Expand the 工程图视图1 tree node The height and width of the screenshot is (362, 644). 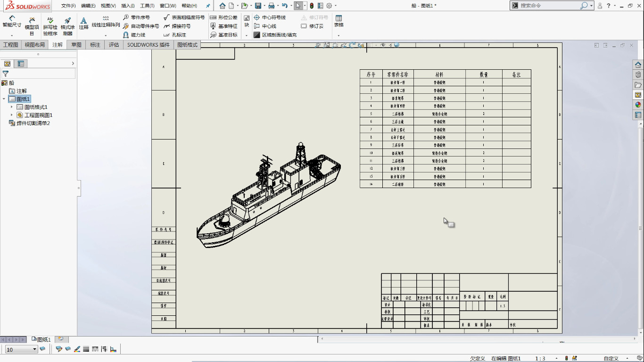click(x=12, y=115)
